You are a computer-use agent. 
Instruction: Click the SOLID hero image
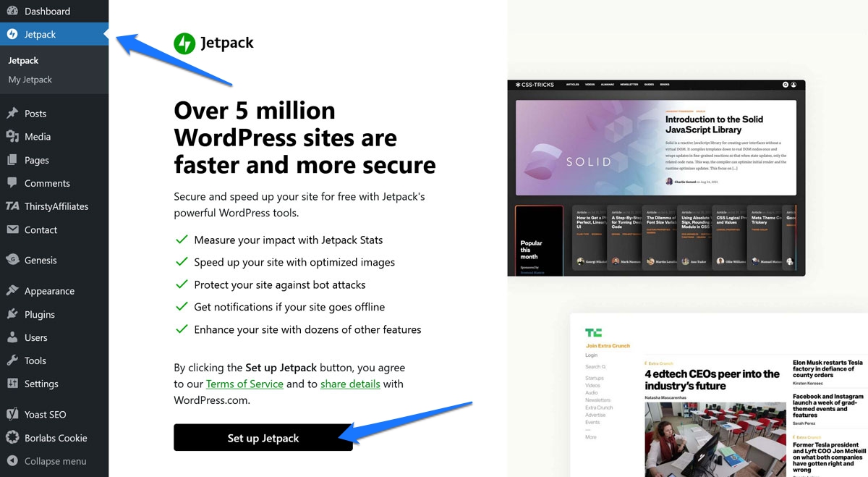[587, 148]
